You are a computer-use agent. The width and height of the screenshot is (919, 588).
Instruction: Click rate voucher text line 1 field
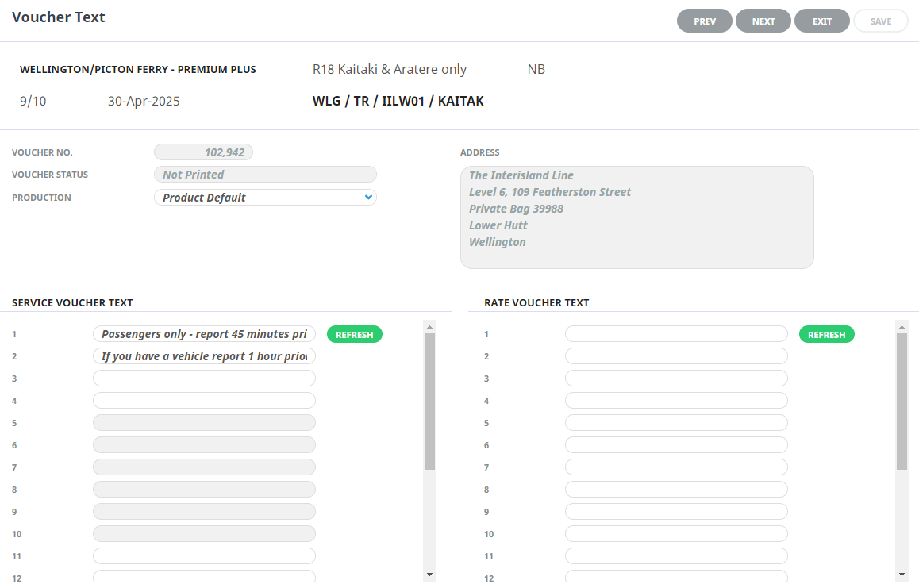[x=676, y=335]
